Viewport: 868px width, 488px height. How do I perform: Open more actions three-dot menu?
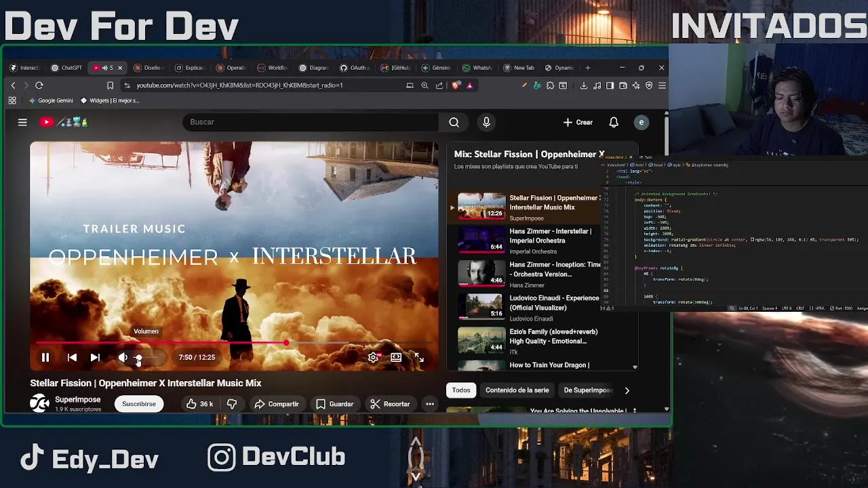[430, 404]
